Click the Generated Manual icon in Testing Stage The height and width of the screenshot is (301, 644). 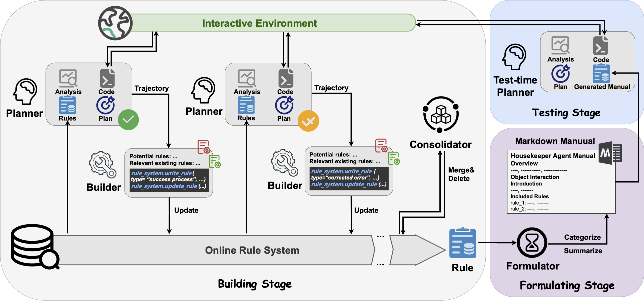[x=601, y=73]
